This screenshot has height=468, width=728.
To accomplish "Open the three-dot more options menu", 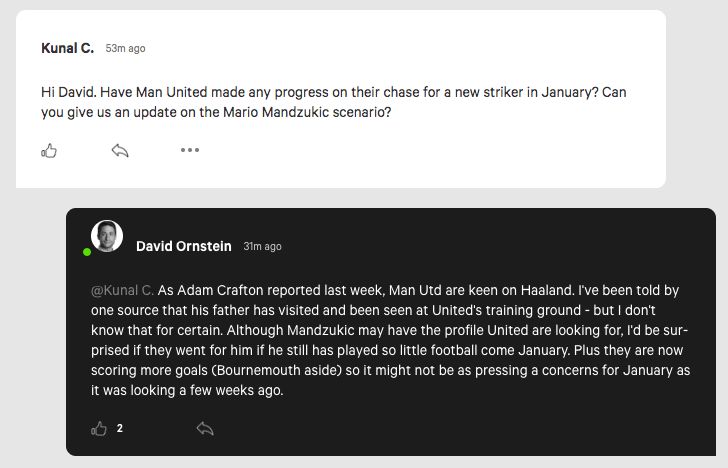I will coord(190,150).
